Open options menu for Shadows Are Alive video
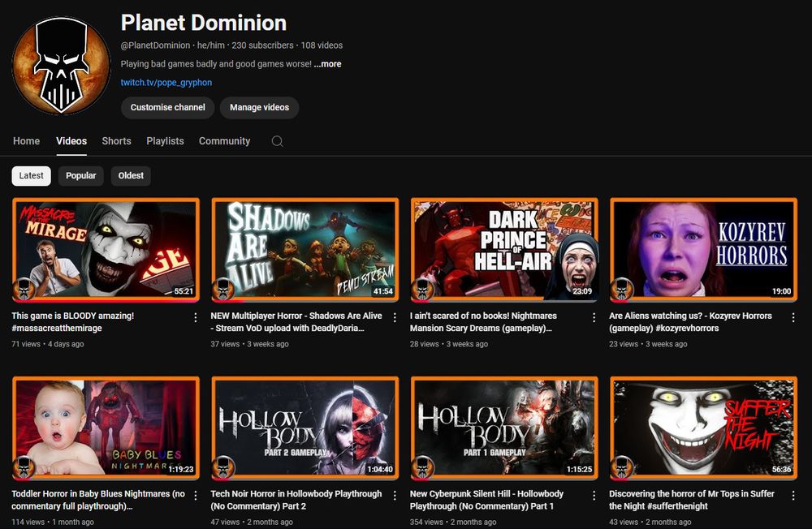The image size is (812, 529). [x=395, y=317]
